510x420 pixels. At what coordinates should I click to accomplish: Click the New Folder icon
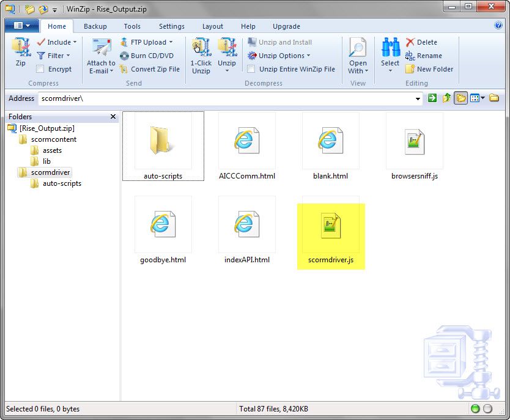click(410, 69)
